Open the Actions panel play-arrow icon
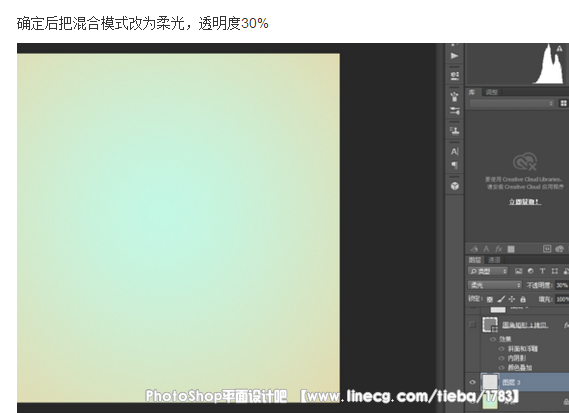 [454, 56]
